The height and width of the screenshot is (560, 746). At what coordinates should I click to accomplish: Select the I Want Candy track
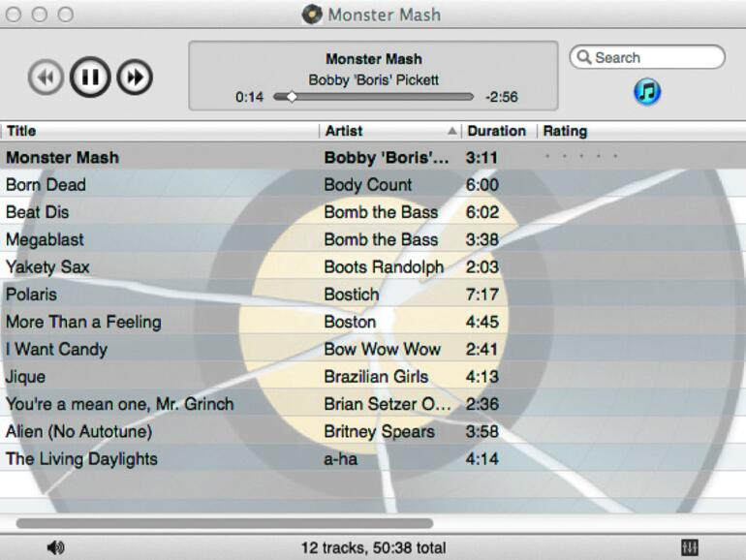click(x=373, y=349)
